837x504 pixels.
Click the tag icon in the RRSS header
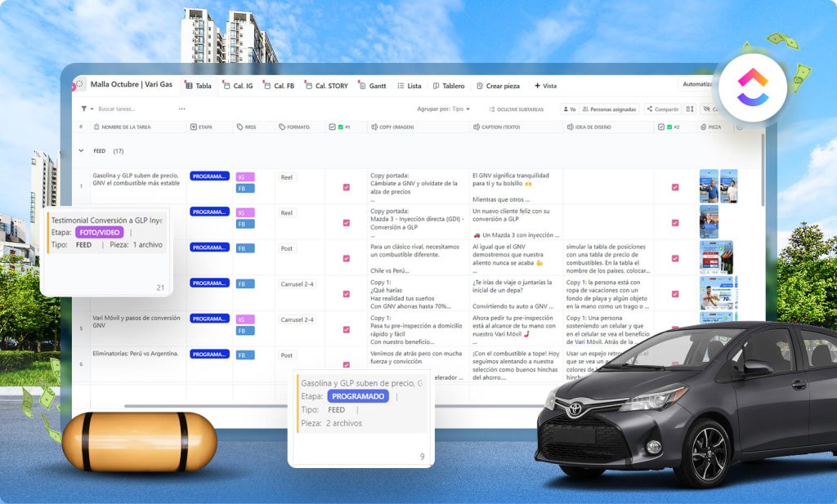(x=239, y=127)
